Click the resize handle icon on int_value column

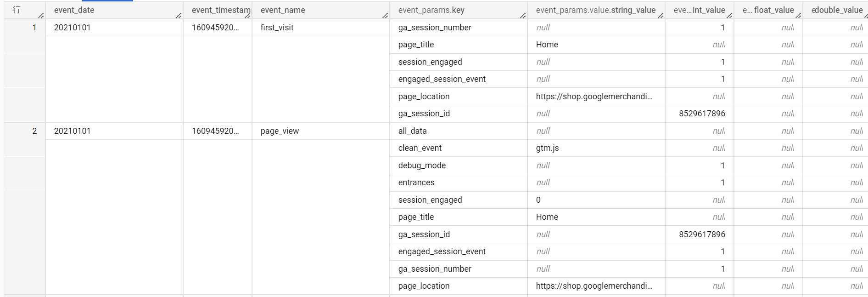point(730,16)
